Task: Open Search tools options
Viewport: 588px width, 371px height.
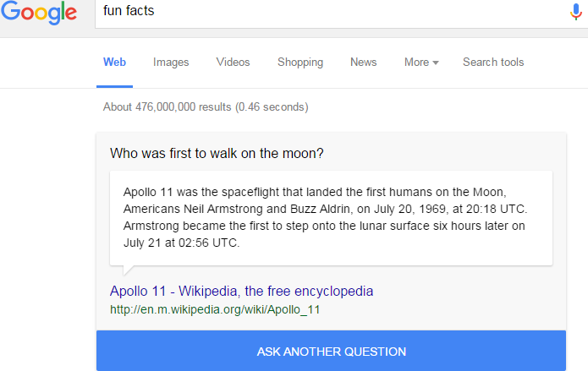Action: (x=493, y=62)
